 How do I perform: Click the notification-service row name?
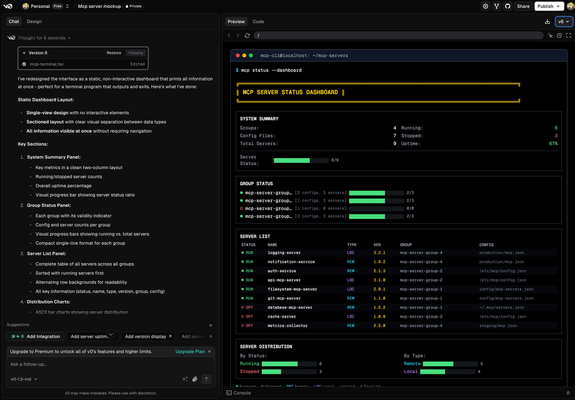[291, 262]
